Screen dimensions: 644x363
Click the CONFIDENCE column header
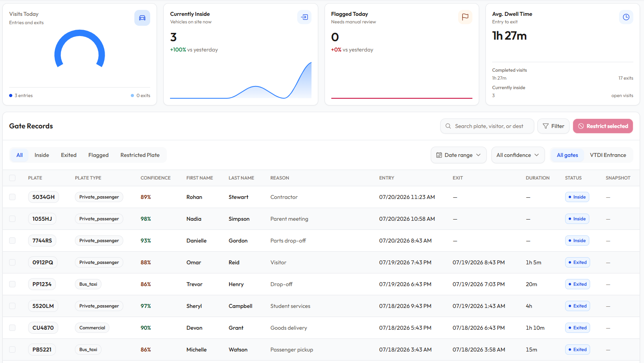155,178
